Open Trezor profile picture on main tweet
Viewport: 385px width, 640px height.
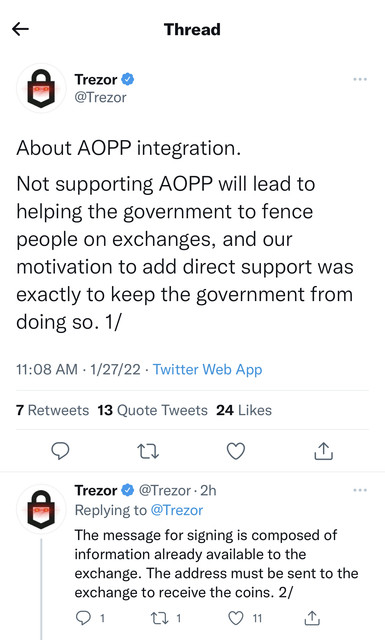pos(41,88)
